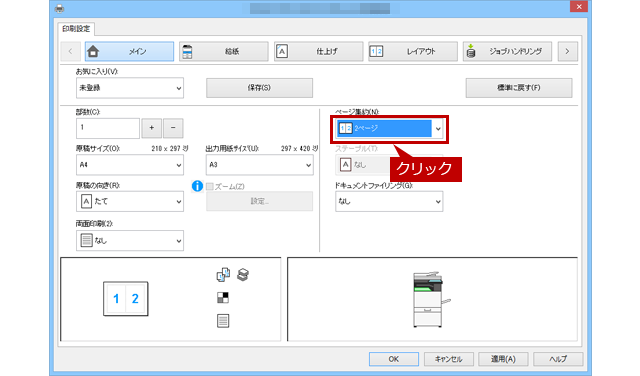640x376 pixels.
Task: Decrease copies with the minus button
Action: [x=173, y=128]
